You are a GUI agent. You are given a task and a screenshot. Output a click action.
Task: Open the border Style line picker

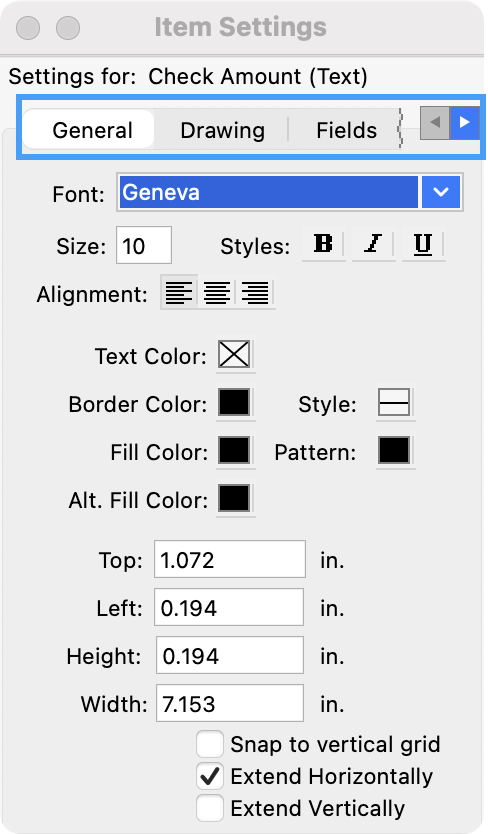point(394,403)
